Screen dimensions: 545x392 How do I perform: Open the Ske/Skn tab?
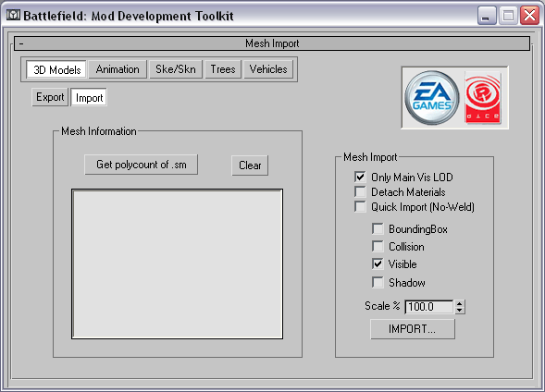click(x=176, y=69)
